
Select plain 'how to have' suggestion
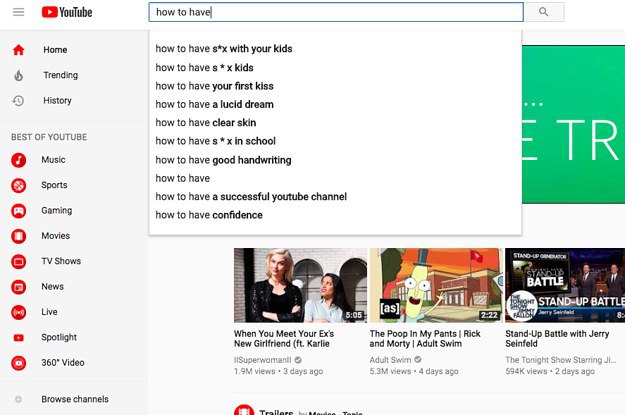click(x=335, y=178)
